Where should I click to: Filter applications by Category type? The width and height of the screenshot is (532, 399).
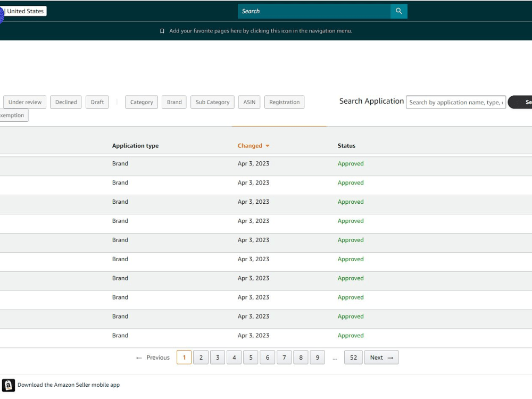(142, 102)
